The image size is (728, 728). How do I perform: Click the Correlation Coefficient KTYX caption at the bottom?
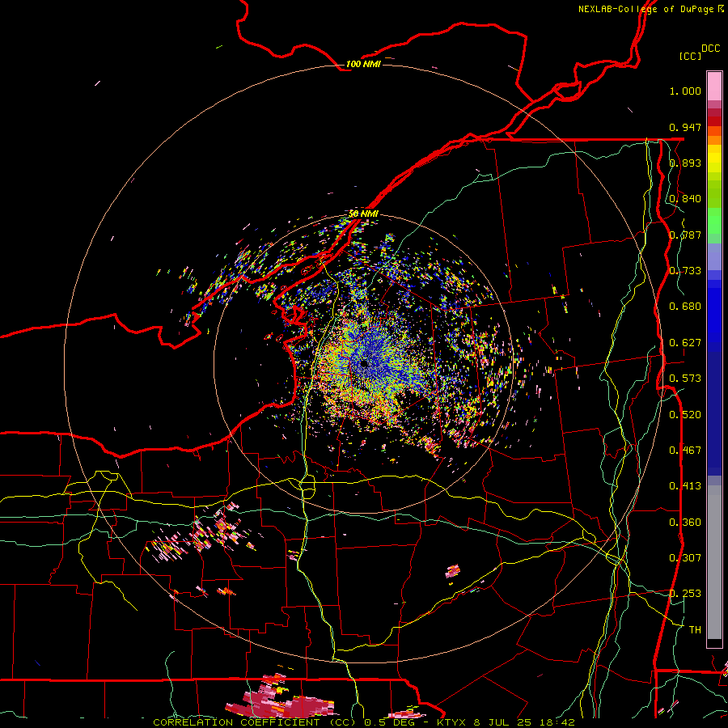pos(363,722)
